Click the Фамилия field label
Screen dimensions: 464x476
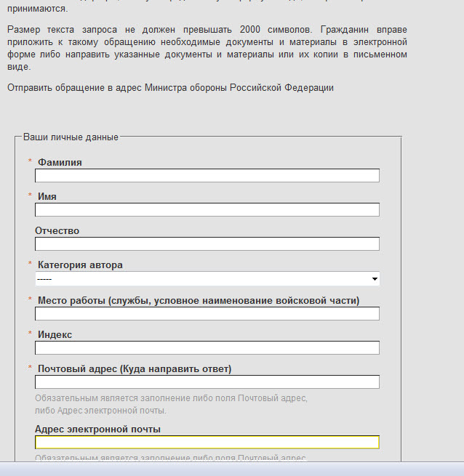[x=60, y=163]
